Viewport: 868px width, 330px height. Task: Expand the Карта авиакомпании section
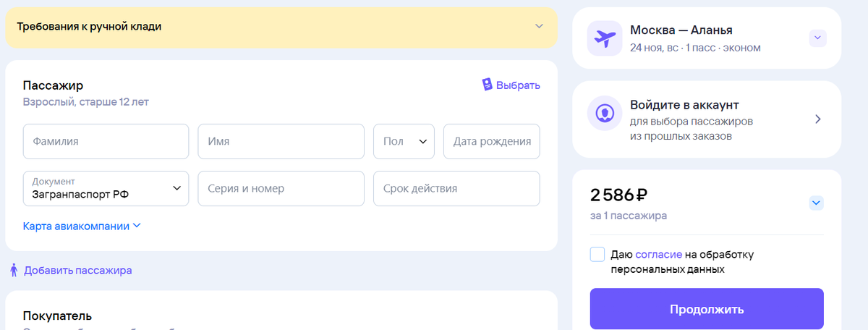pyautogui.click(x=82, y=226)
